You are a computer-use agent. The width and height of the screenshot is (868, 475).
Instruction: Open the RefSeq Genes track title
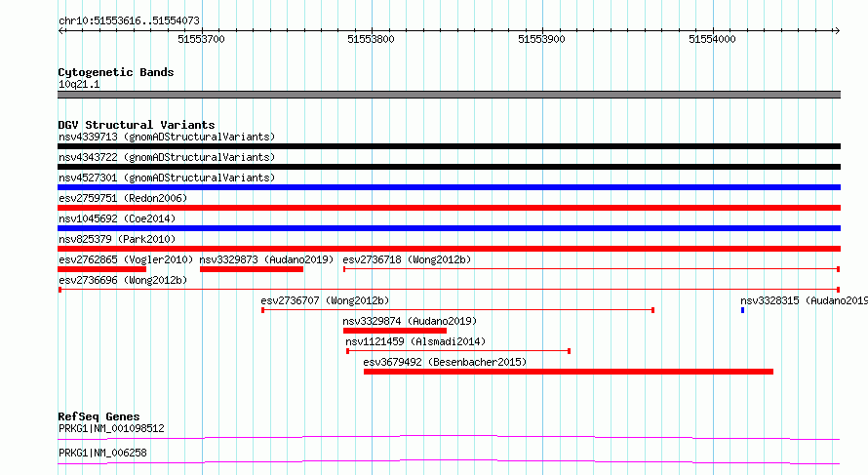coord(99,416)
